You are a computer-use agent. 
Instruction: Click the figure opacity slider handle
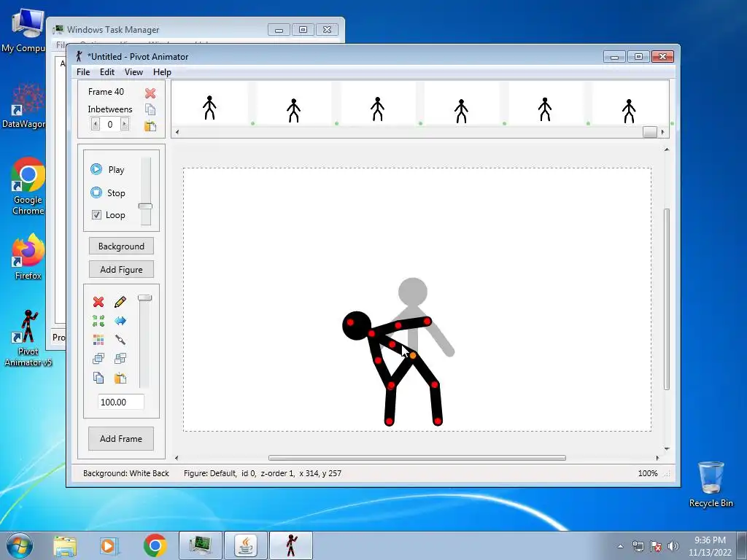(145, 297)
